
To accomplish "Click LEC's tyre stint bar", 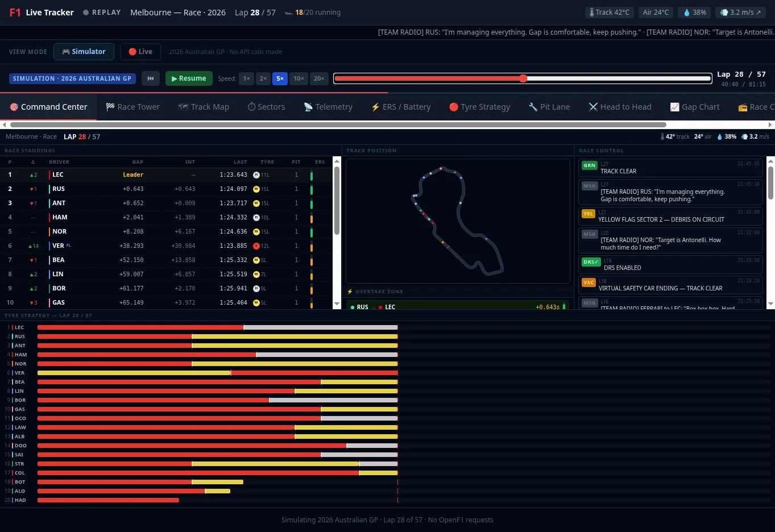I will tap(217, 327).
